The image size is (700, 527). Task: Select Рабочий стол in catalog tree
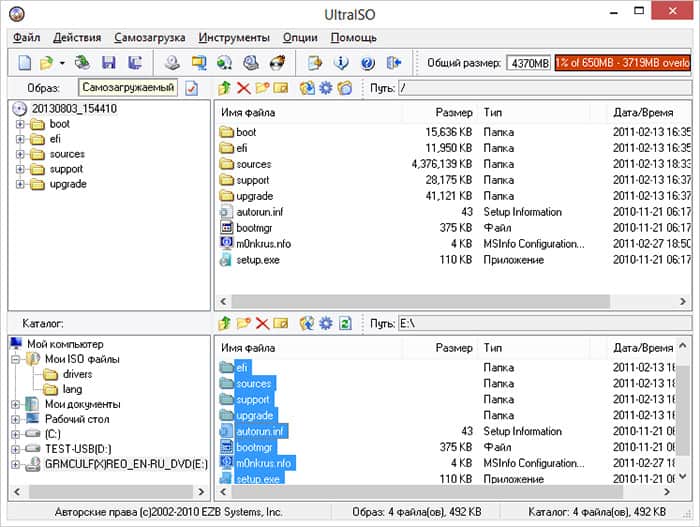77,419
